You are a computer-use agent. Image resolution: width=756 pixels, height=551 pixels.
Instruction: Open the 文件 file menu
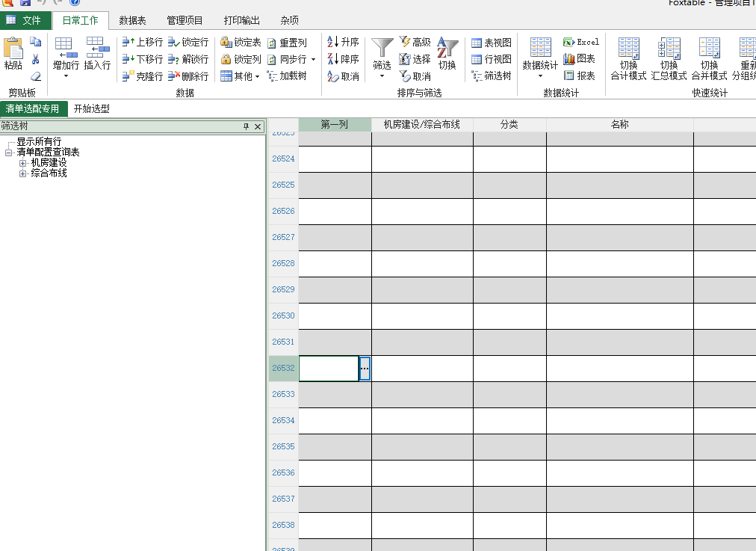pos(25,20)
